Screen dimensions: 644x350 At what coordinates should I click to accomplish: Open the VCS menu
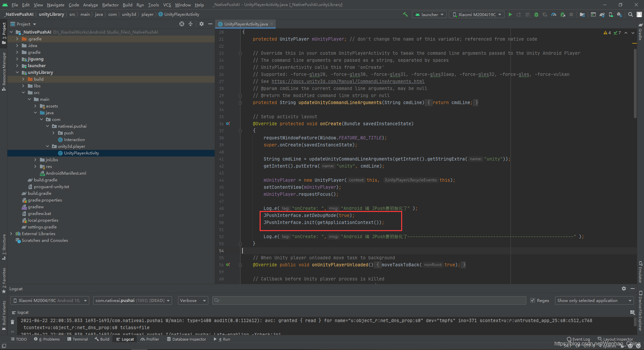tap(167, 5)
